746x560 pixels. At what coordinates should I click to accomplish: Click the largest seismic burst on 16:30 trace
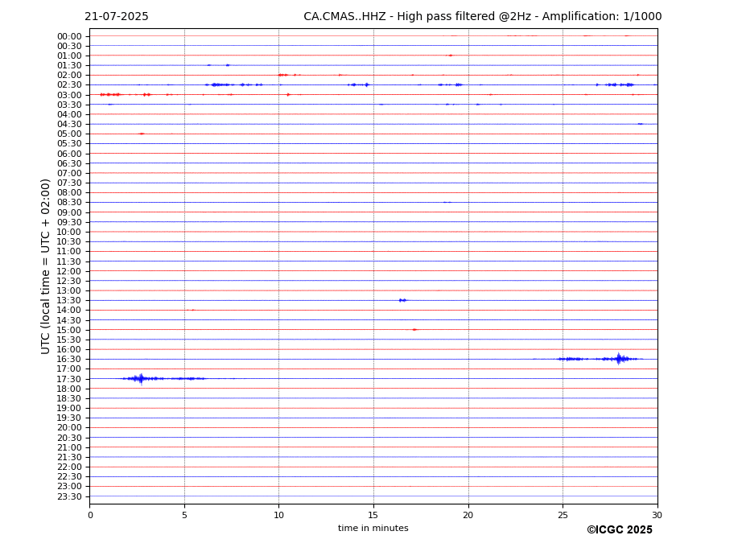(x=619, y=359)
